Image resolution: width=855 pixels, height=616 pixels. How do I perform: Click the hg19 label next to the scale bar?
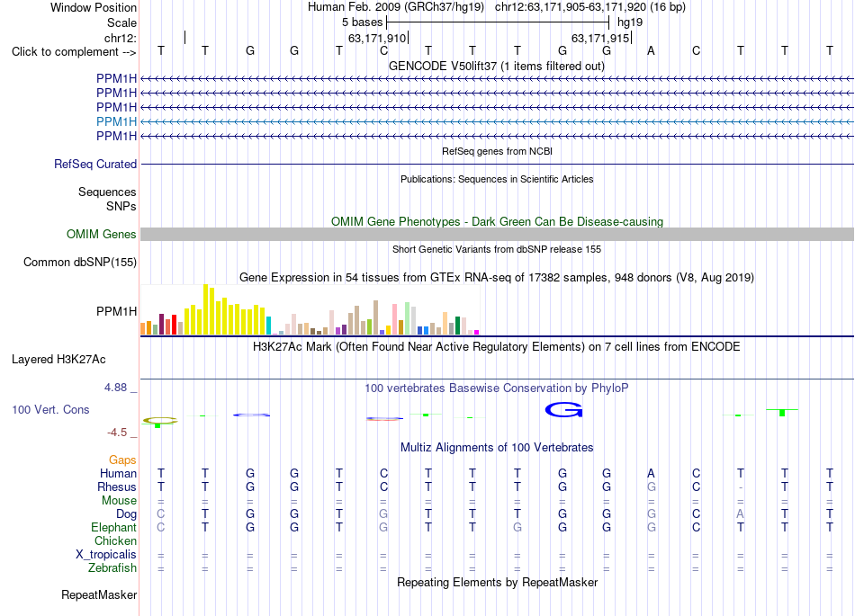[630, 22]
